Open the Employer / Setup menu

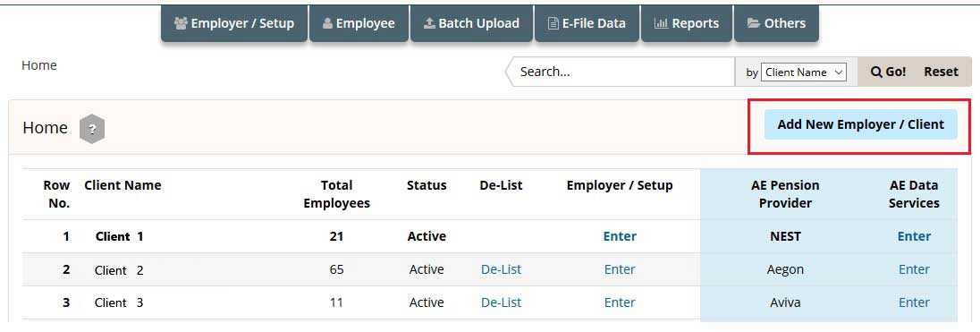click(x=233, y=24)
